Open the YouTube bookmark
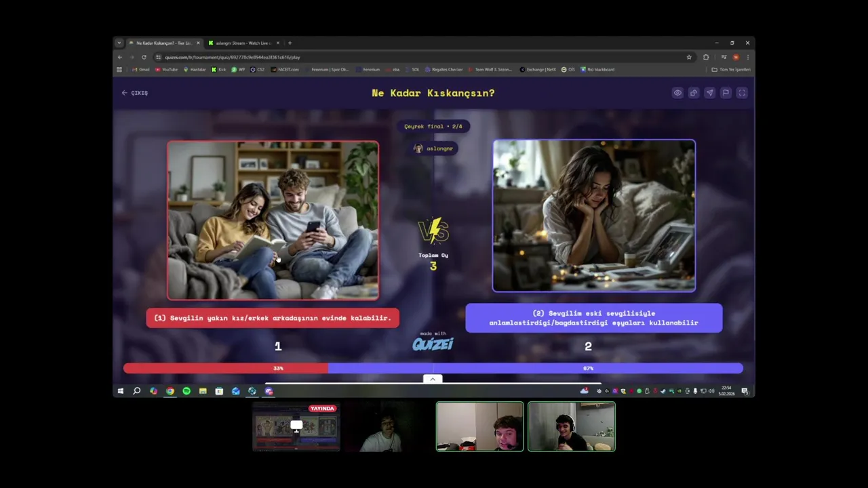The height and width of the screenshot is (488, 868). coord(167,69)
